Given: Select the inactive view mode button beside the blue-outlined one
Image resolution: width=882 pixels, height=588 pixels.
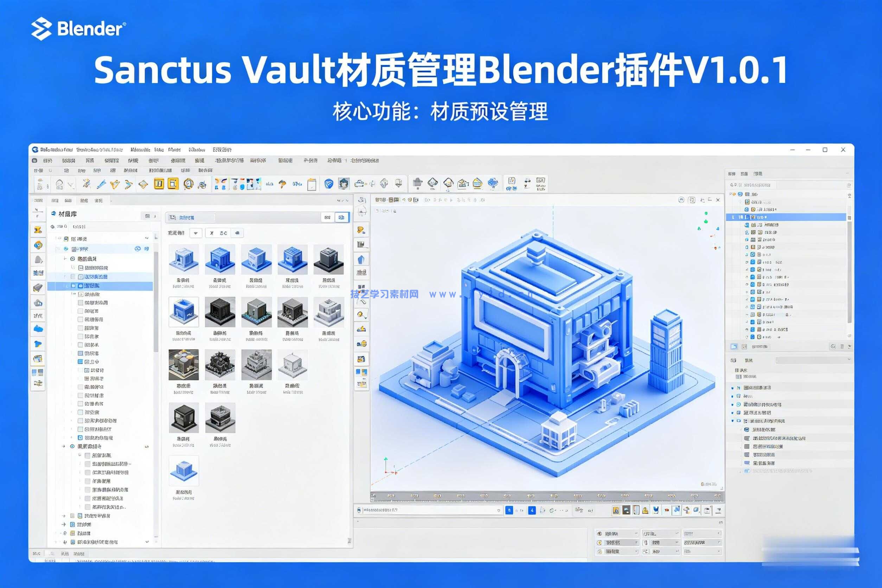Looking at the screenshot, I should [327, 217].
